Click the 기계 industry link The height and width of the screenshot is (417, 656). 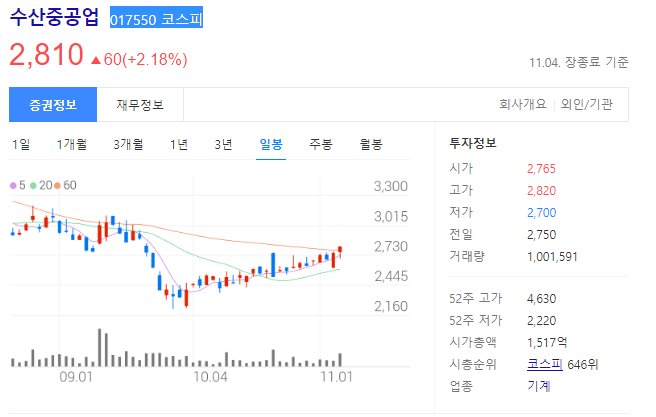tap(538, 386)
